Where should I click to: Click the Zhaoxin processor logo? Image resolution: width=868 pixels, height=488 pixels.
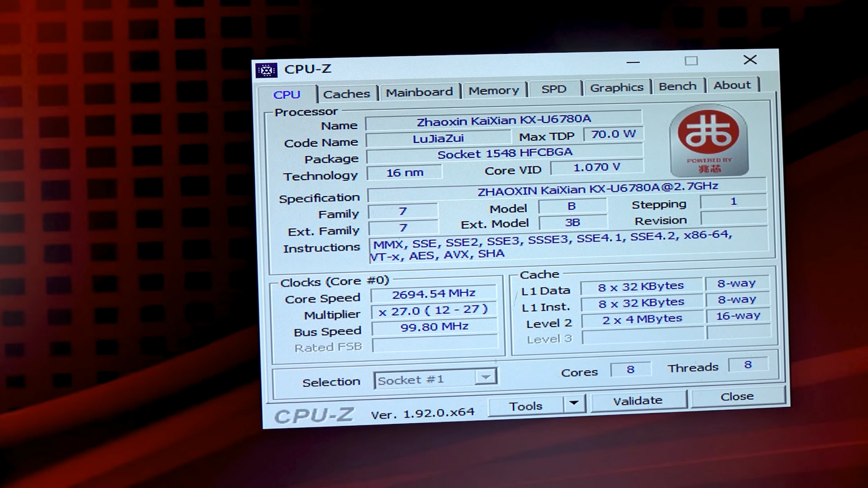click(x=709, y=140)
